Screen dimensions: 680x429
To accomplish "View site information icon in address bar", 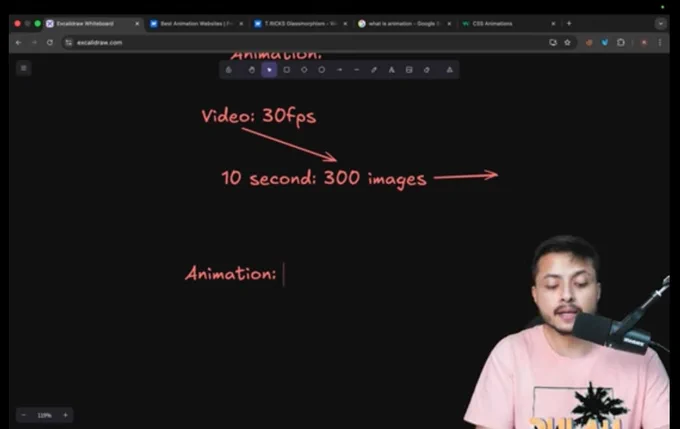I will (69, 43).
